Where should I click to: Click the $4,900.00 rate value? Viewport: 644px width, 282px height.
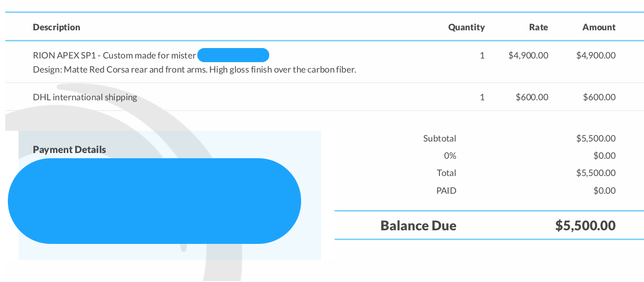[528, 55]
